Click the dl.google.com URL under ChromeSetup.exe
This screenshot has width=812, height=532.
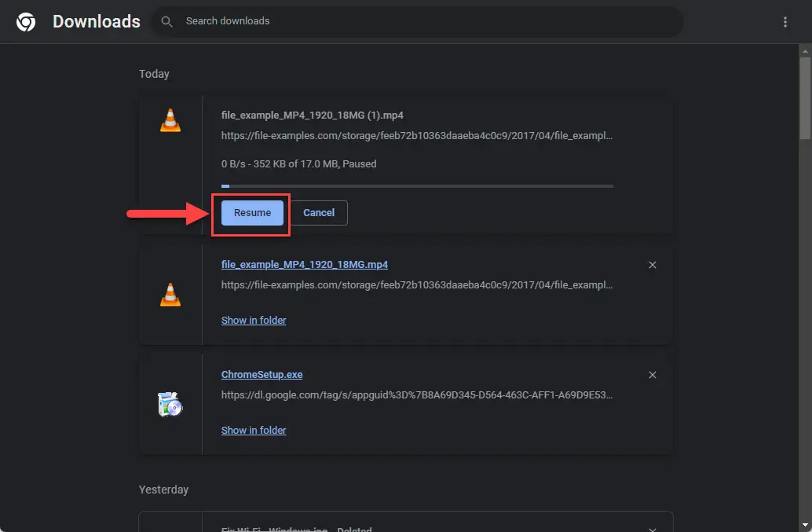click(416, 394)
